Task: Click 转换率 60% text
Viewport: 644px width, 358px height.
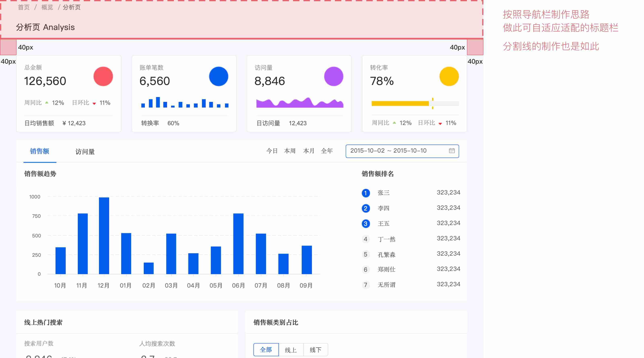Action: pos(160,123)
